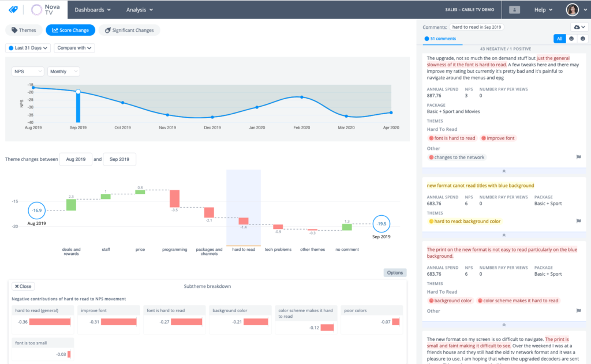Viewport: 591px width, 364px height.
Task: Click the font is too small subtheme card
Action: click(x=43, y=349)
